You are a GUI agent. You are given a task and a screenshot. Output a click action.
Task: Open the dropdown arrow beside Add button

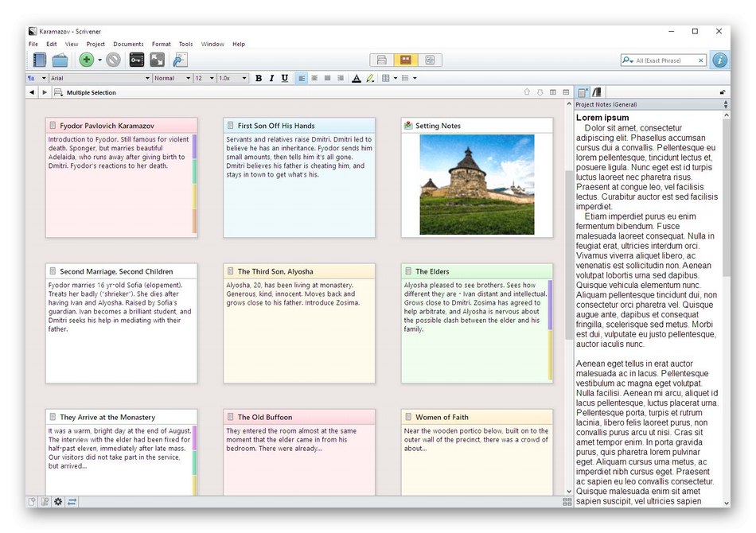[99, 60]
